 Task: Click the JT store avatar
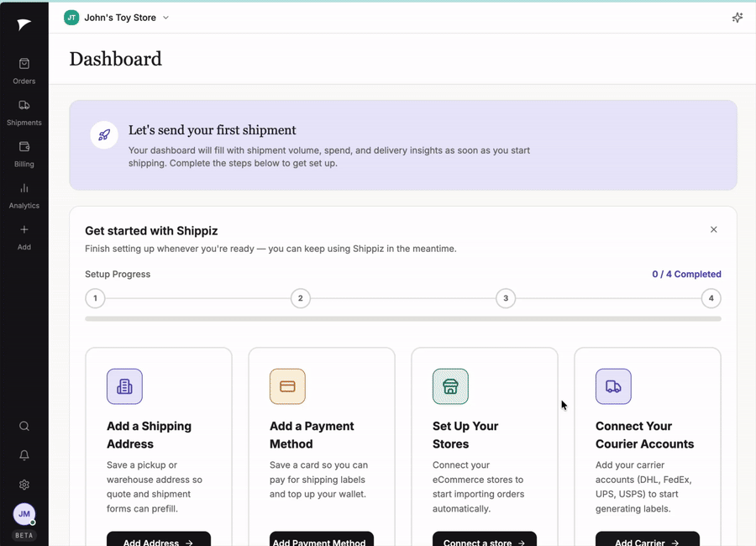(71, 18)
